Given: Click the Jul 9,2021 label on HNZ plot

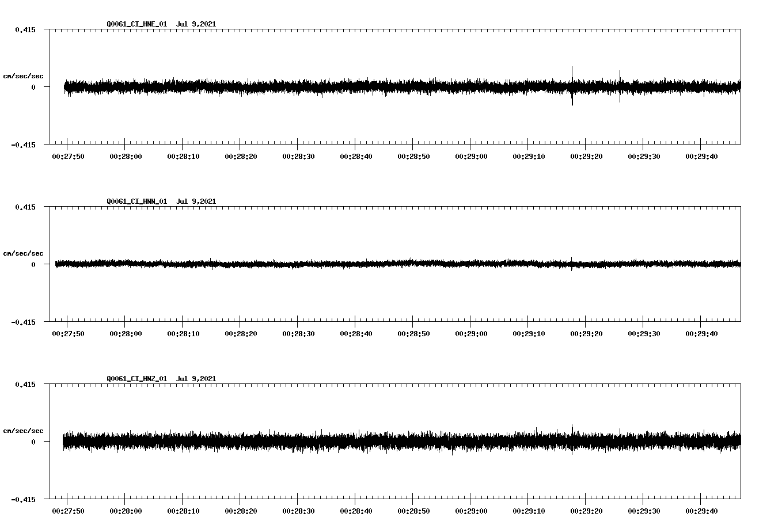Looking at the screenshot, I should point(197,379).
